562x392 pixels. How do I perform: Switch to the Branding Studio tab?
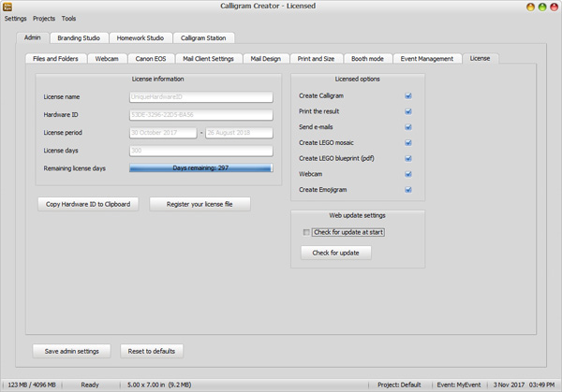(x=79, y=38)
